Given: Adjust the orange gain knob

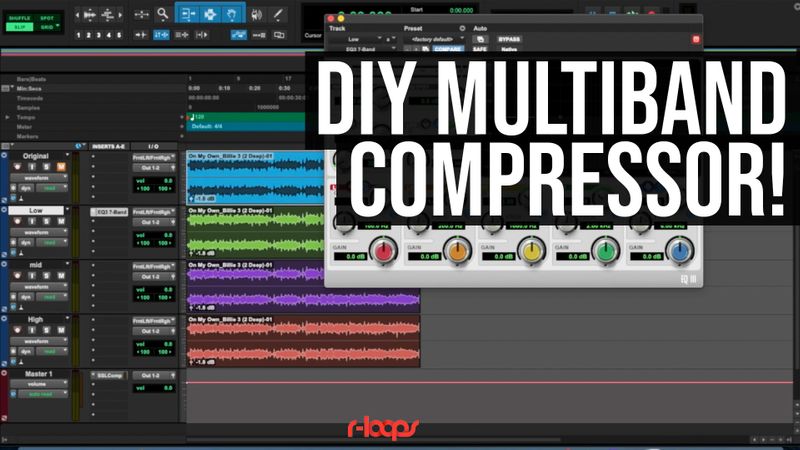Looking at the screenshot, I should coord(458,251).
